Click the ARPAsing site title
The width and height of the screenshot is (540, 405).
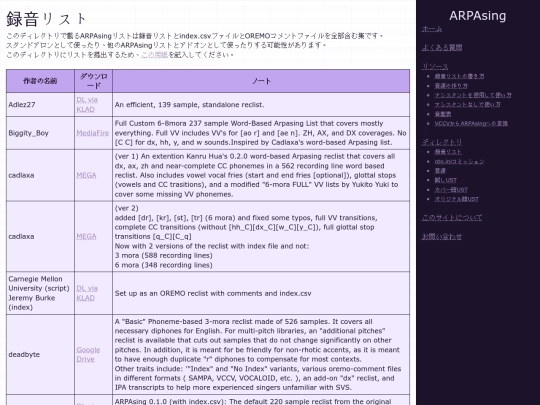[477, 15]
